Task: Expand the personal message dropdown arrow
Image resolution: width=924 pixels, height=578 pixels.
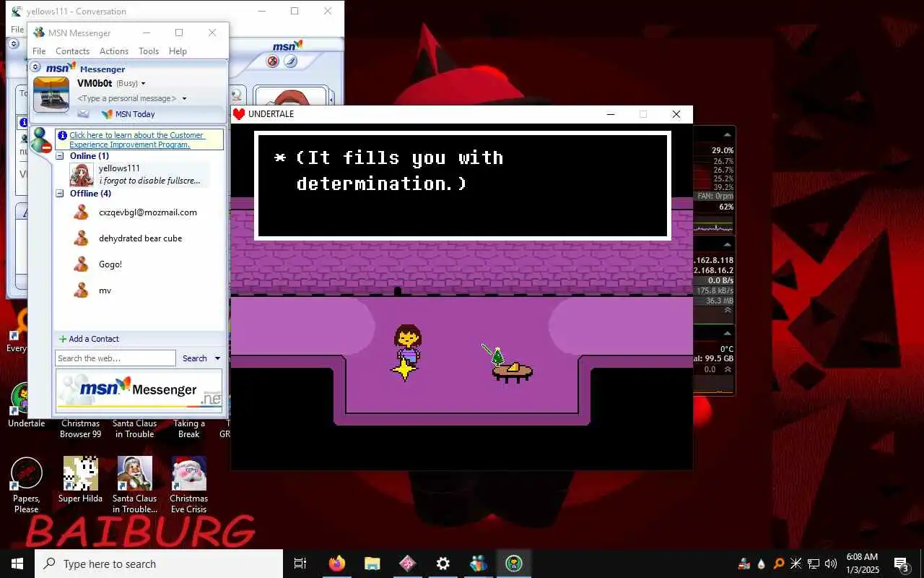Action: tap(184, 99)
